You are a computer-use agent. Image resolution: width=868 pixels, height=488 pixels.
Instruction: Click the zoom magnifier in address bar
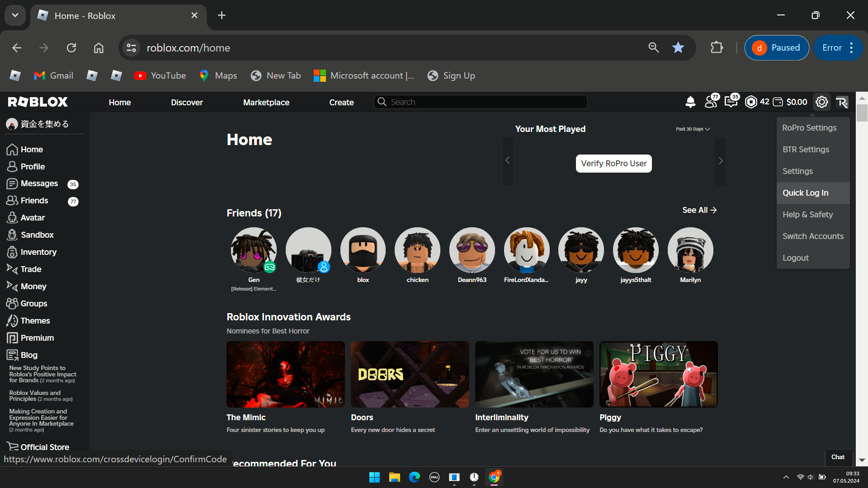(653, 48)
